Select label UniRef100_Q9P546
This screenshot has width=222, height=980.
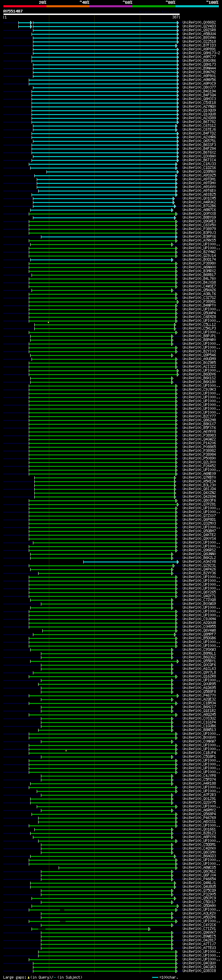199,355
